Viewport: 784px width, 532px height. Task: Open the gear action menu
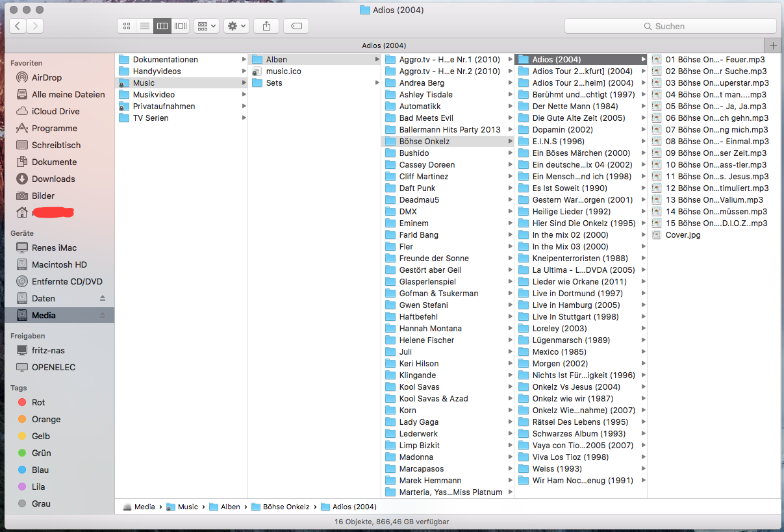point(236,26)
